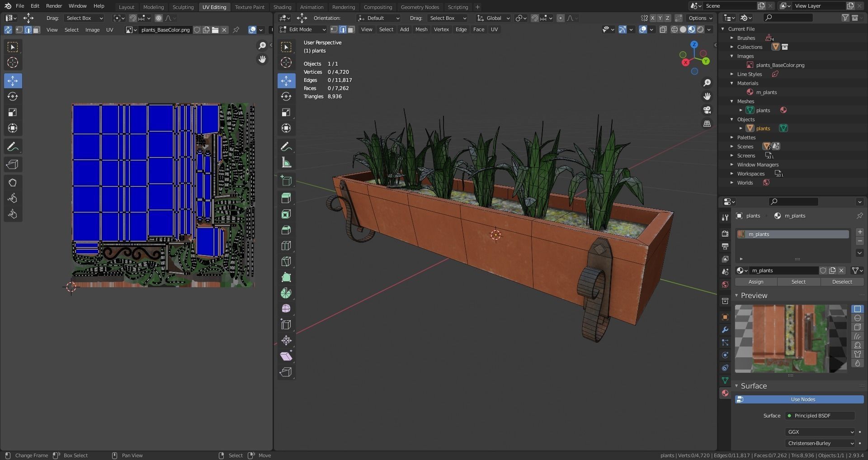
Task: Select the Shrink/Fatten tool
Action: tap(286, 340)
